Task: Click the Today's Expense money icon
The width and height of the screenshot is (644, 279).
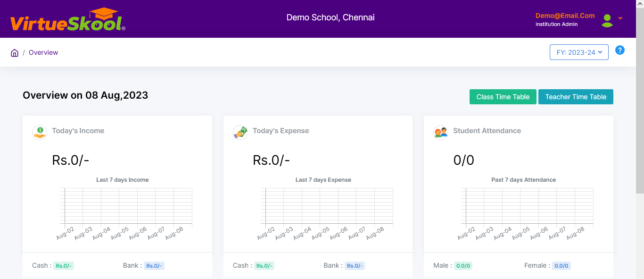Action: [x=240, y=132]
